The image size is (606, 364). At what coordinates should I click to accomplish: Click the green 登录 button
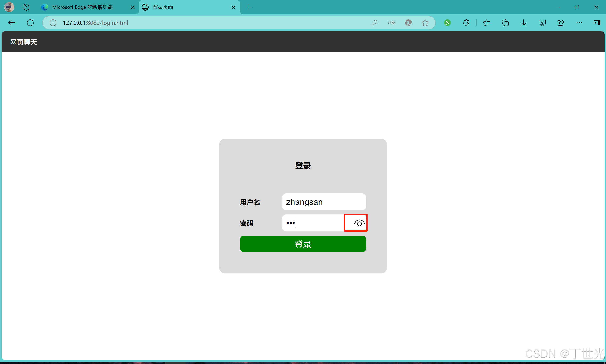(303, 244)
